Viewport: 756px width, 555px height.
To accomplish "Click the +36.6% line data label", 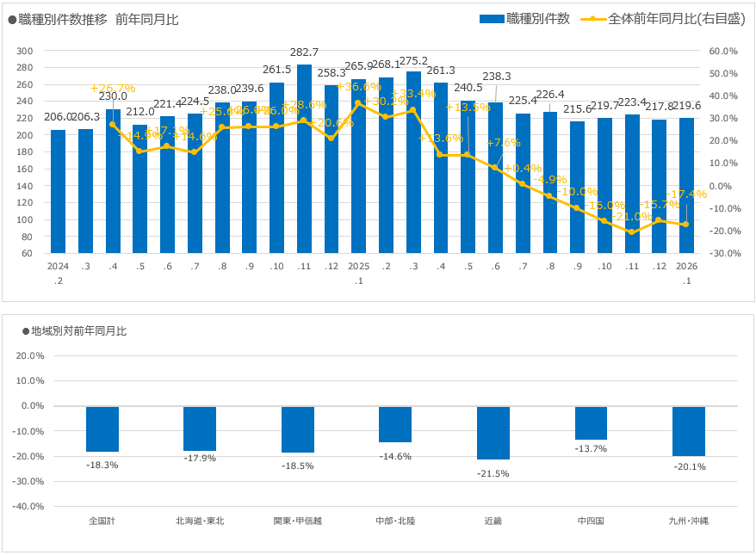I will (x=358, y=86).
